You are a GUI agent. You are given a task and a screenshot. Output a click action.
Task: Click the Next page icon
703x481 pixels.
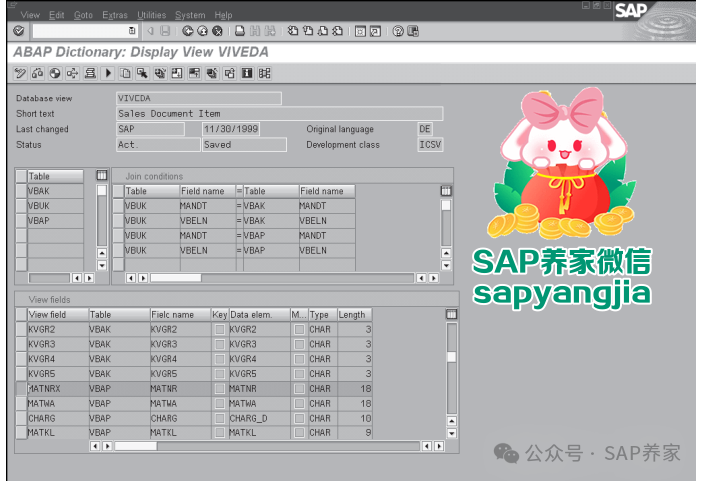(x=323, y=31)
